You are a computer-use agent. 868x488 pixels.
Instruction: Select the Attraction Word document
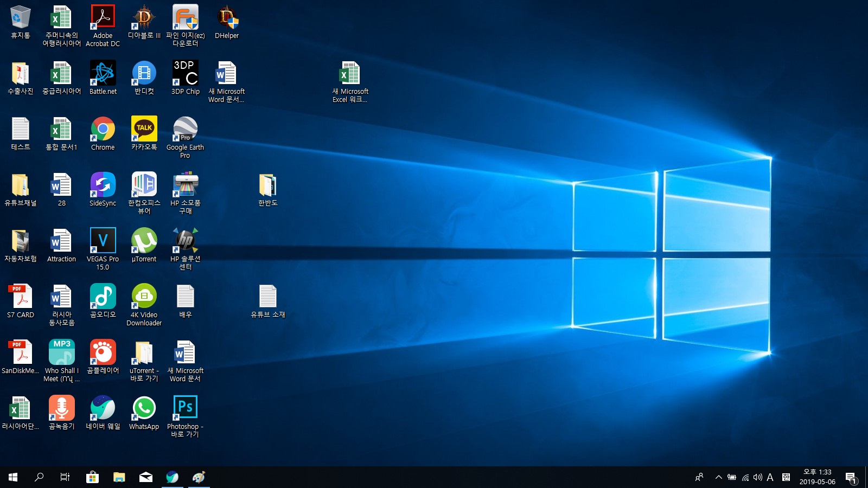coord(62,246)
